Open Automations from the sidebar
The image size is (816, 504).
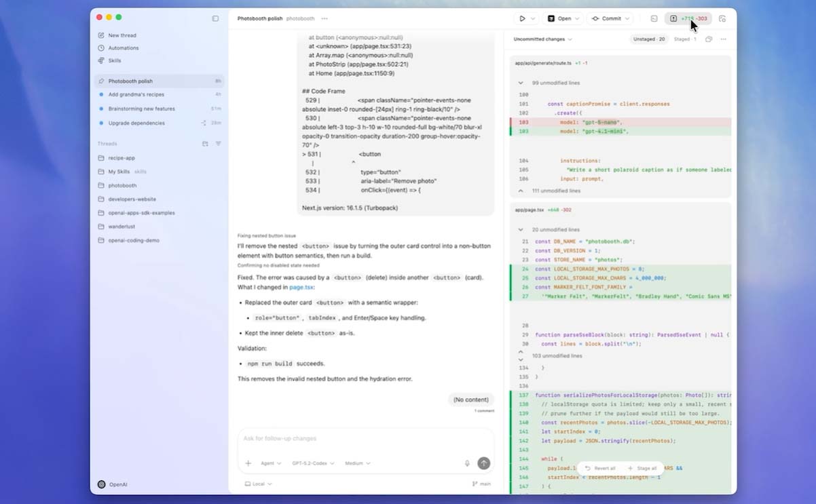pos(123,48)
